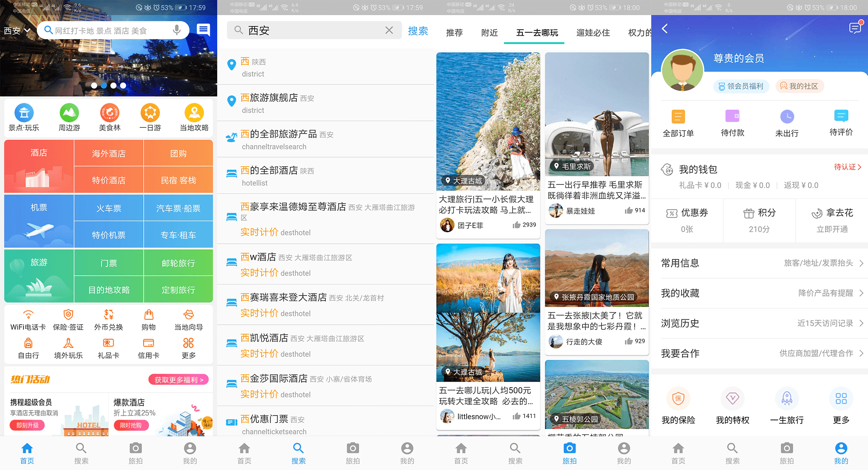Switch to the 遛娃必住 tab
Image resolution: width=868 pixels, height=470 pixels.
(x=592, y=32)
